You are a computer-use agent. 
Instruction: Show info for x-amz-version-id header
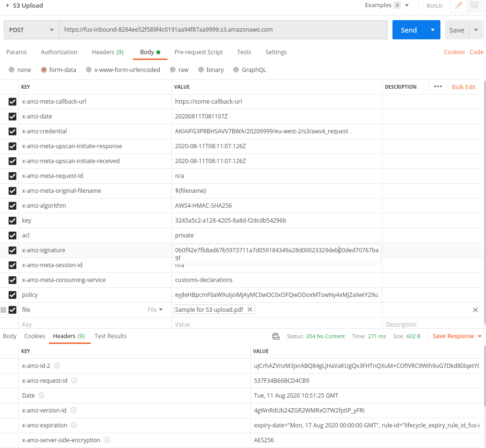pos(73,410)
